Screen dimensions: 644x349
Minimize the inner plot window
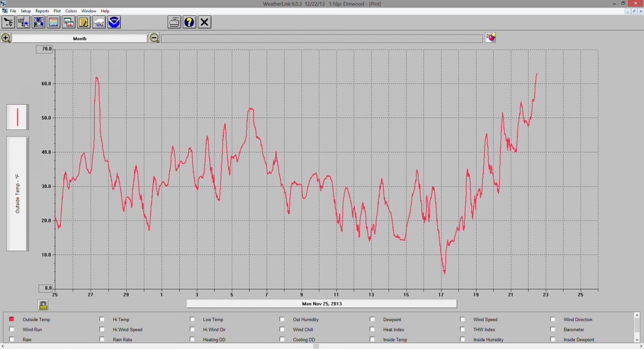[627, 11]
